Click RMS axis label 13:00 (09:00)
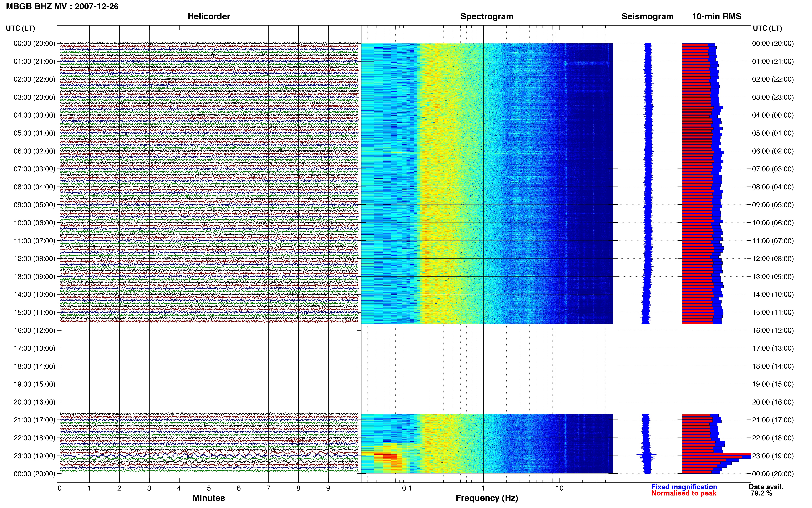This screenshot has width=812, height=508. tap(773, 277)
